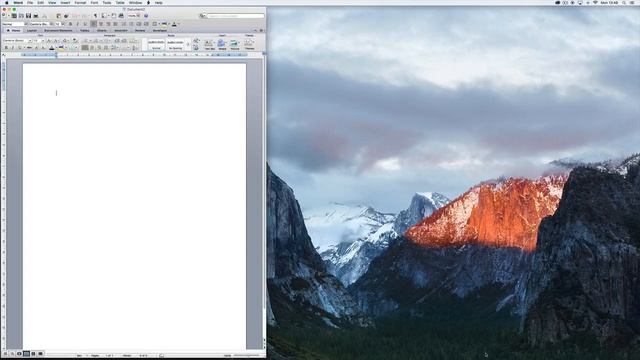Open the Apple menu
This screenshot has width=640, height=360.
[6, 2]
